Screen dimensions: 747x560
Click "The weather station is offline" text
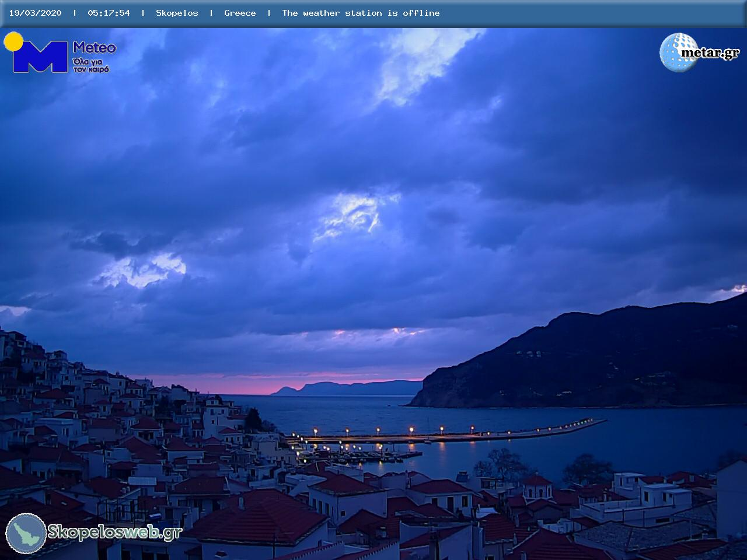(x=361, y=13)
